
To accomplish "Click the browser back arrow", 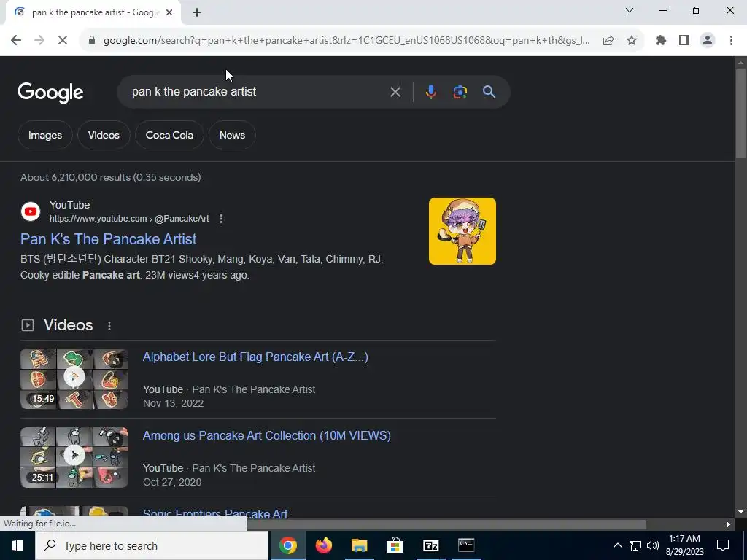I will click(x=16, y=41).
